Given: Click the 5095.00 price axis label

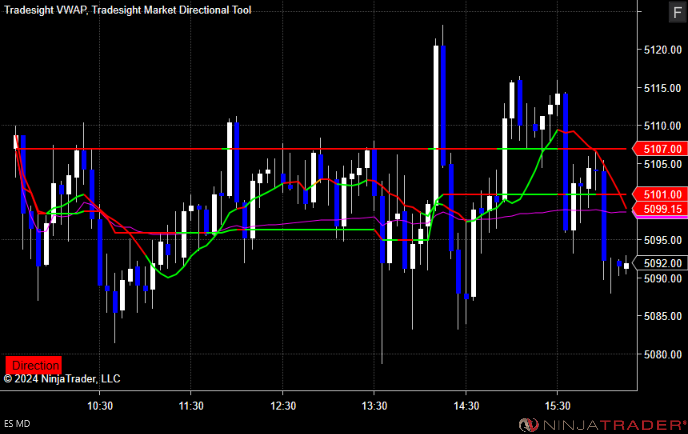Looking at the screenshot, I should 663,240.
